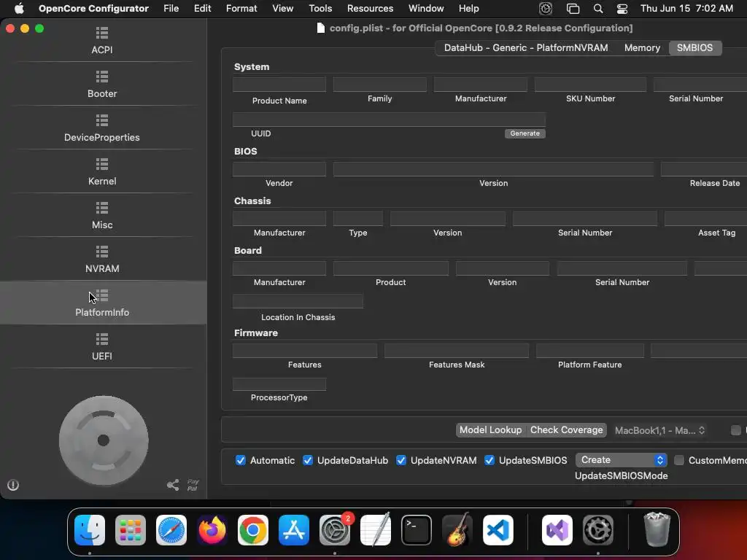Click the PayPal donate icon
The height and width of the screenshot is (560, 747).
193,485
